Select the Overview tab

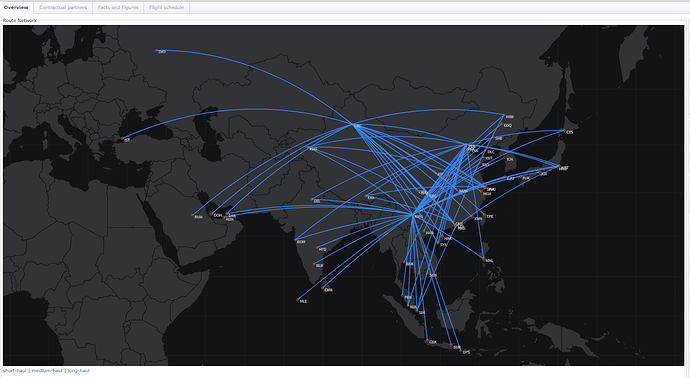click(16, 7)
